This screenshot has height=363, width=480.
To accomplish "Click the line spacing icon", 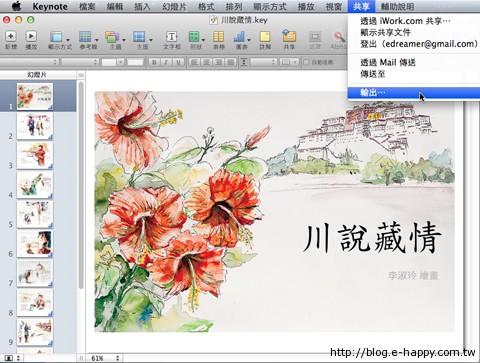I will pyautogui.click(x=244, y=62).
